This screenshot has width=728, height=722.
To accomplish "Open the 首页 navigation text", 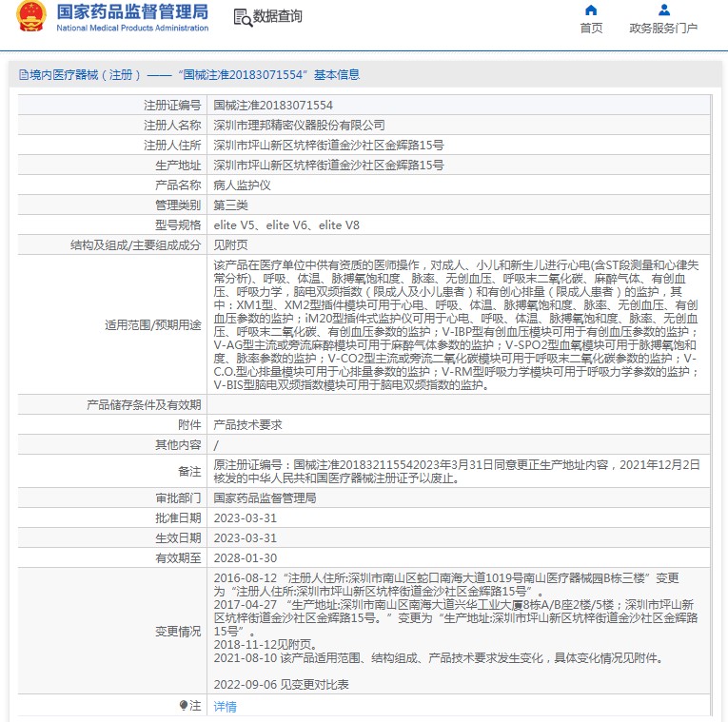I will click(591, 29).
